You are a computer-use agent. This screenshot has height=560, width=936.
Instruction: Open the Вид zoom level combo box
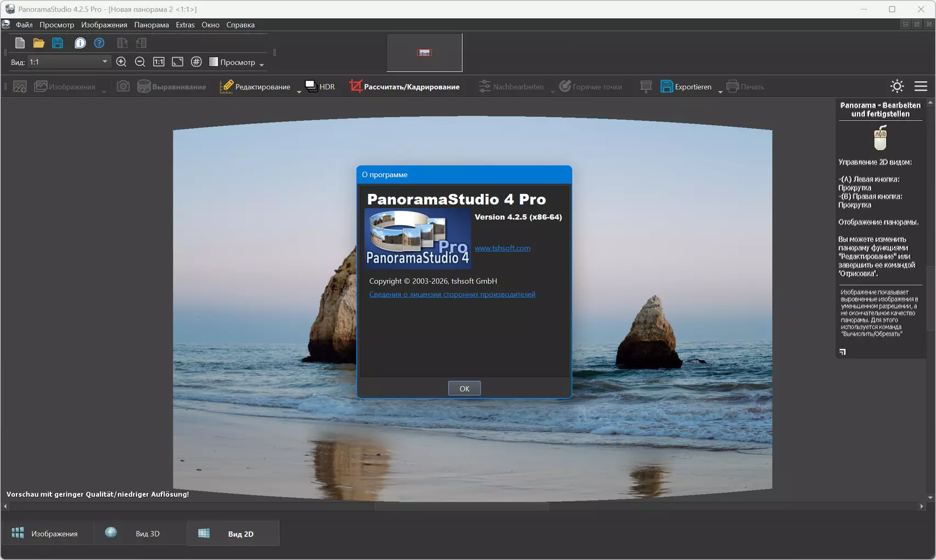(x=69, y=62)
